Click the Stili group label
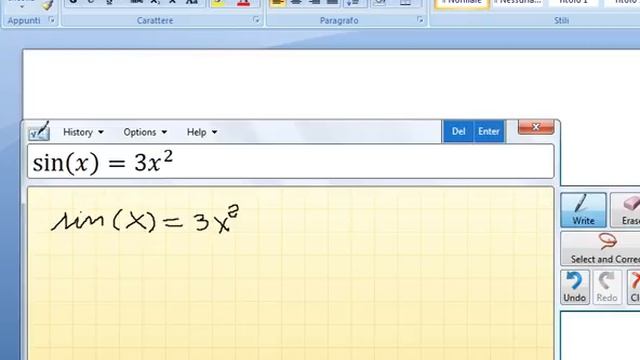This screenshot has height=360, width=640. (561, 20)
